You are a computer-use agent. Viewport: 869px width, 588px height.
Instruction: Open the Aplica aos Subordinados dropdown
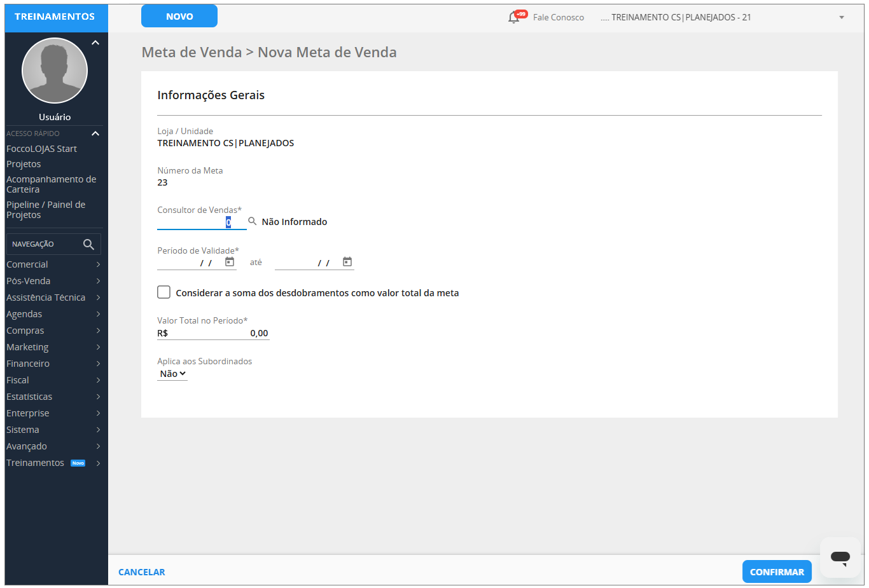tap(172, 374)
